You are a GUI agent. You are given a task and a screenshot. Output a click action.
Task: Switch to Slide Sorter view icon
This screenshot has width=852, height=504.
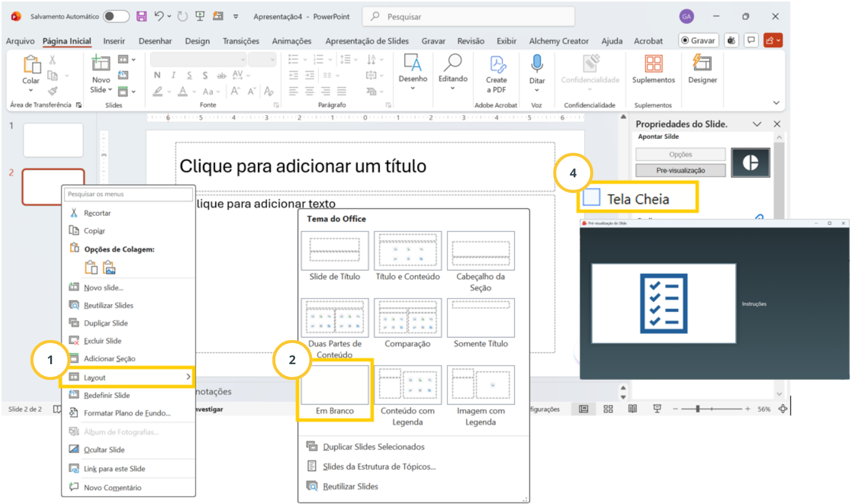coord(608,409)
